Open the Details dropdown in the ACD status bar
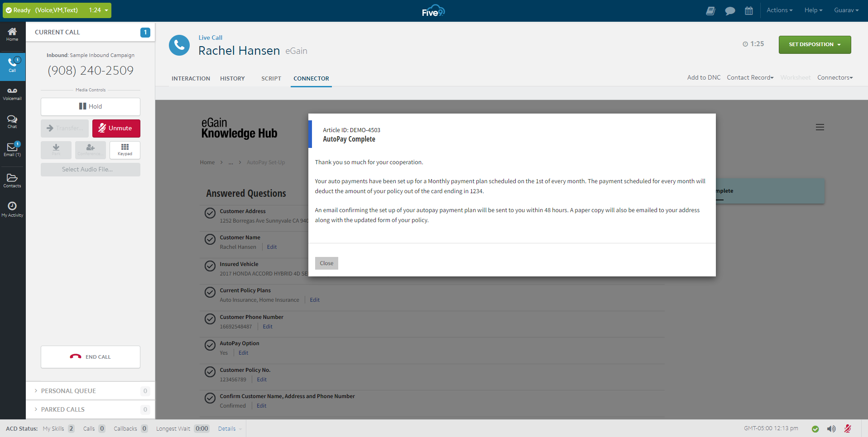This screenshot has height=437, width=868. [228, 428]
